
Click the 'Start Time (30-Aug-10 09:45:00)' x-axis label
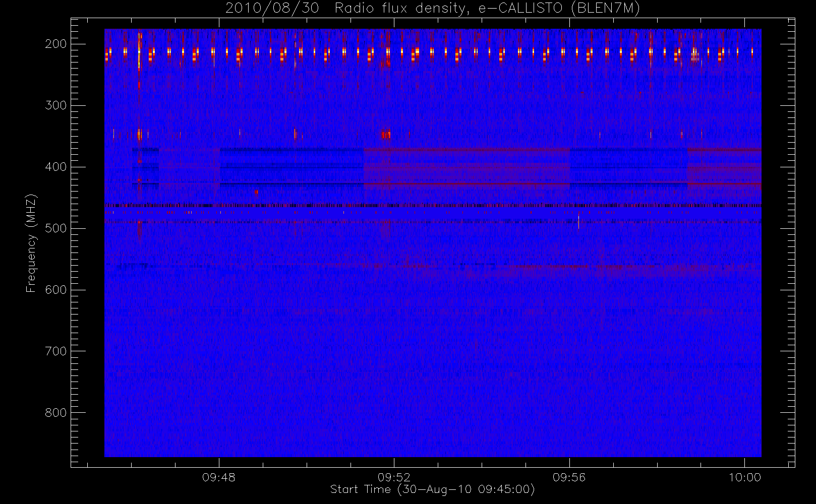tap(432, 489)
